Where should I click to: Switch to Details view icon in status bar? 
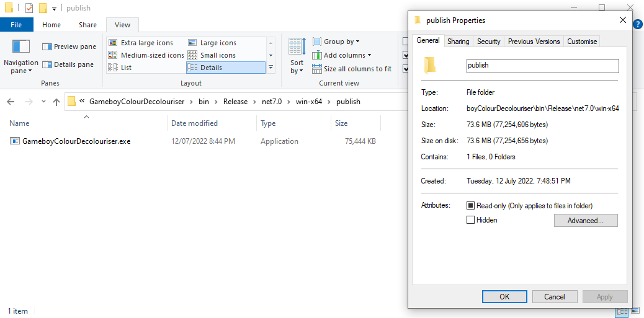point(622,312)
